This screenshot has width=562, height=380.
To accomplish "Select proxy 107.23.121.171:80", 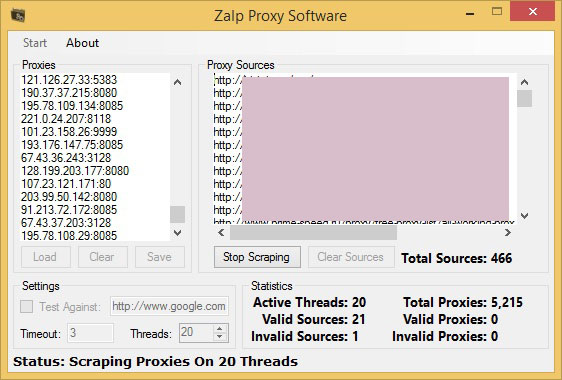I will (x=66, y=184).
